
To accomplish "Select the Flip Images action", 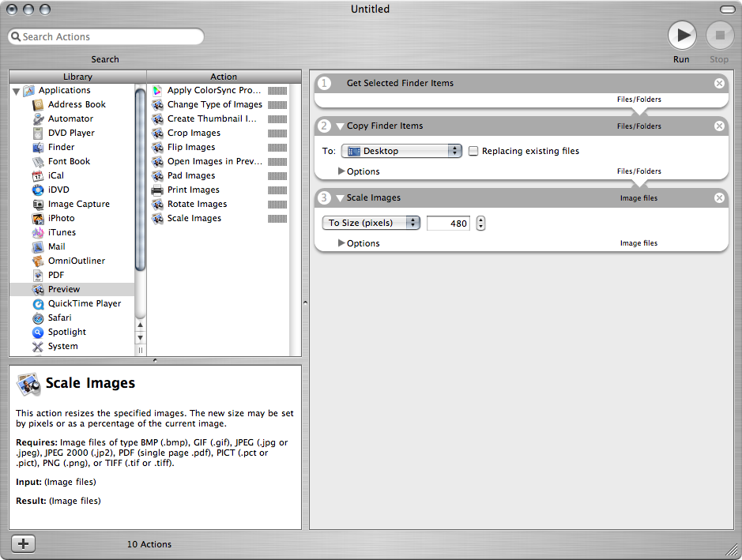I will point(219,147).
